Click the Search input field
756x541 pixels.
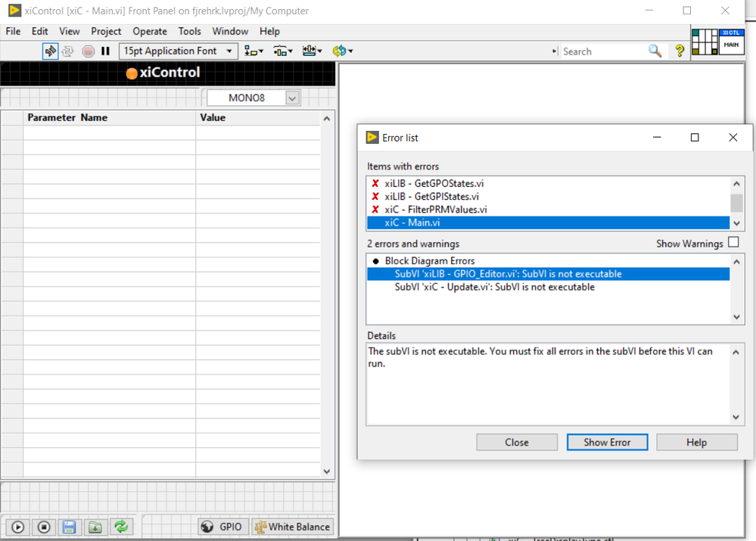(604, 51)
